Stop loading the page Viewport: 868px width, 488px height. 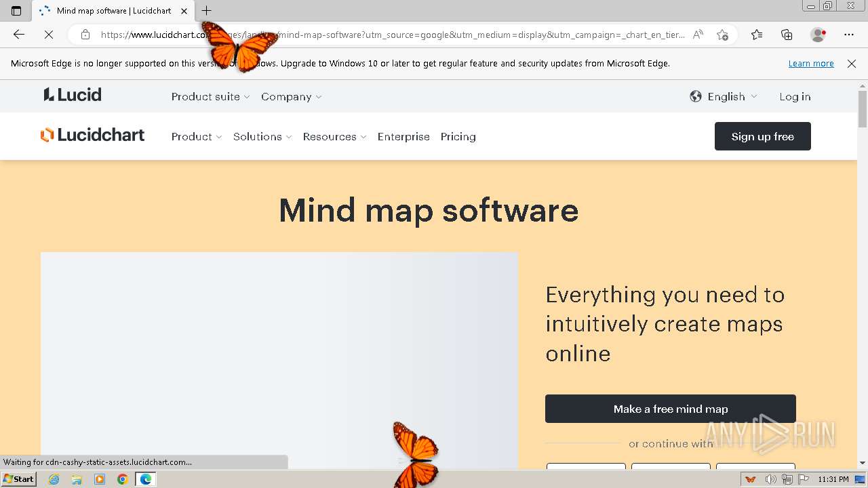click(x=48, y=35)
